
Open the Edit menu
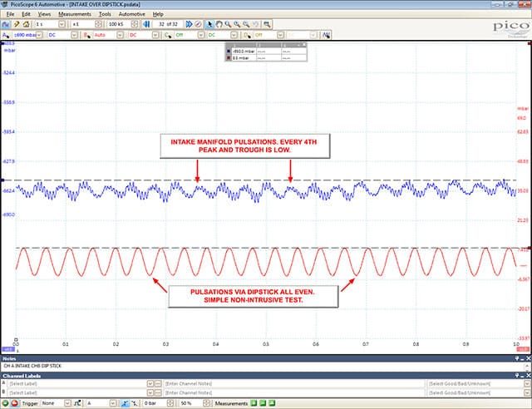pyautogui.click(x=26, y=14)
